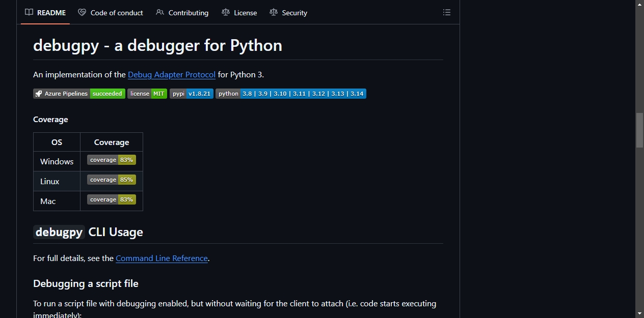
Task: Follow the Command Line Reference link
Action: (162, 258)
